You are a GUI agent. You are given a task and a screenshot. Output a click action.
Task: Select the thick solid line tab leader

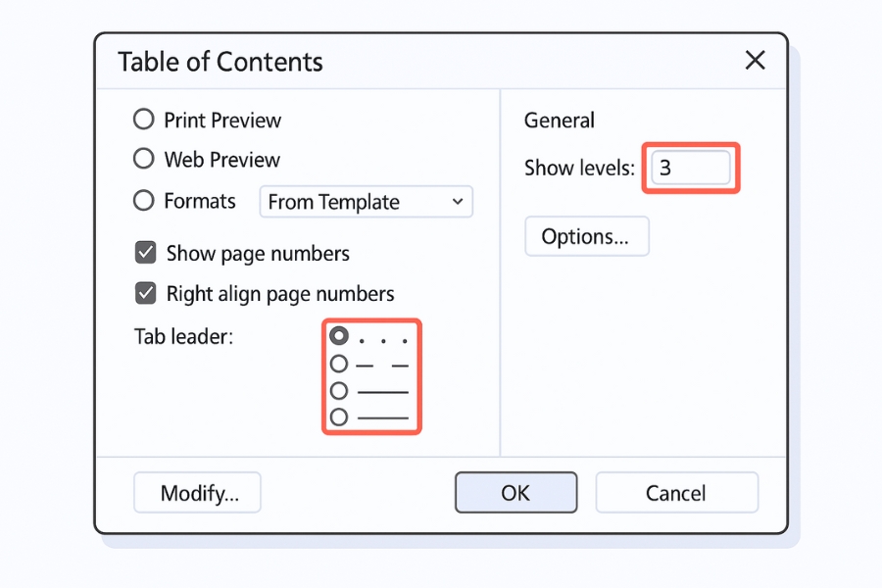point(338,417)
